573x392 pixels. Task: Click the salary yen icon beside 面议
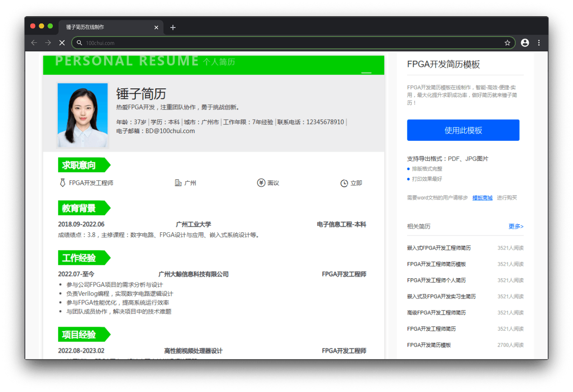pos(261,183)
